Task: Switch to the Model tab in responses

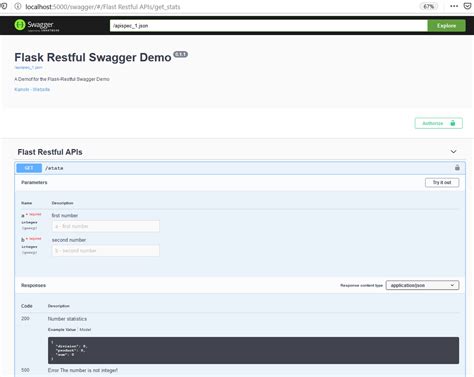Action: coord(85,330)
